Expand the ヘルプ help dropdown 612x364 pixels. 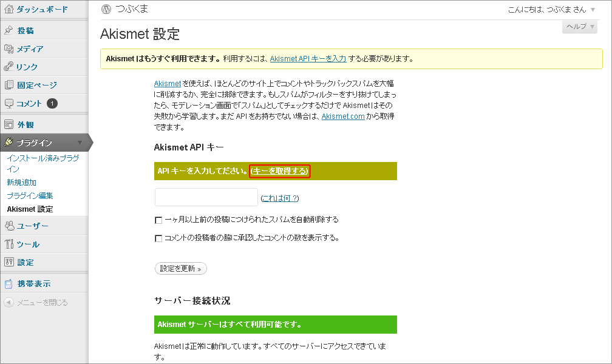click(x=580, y=27)
